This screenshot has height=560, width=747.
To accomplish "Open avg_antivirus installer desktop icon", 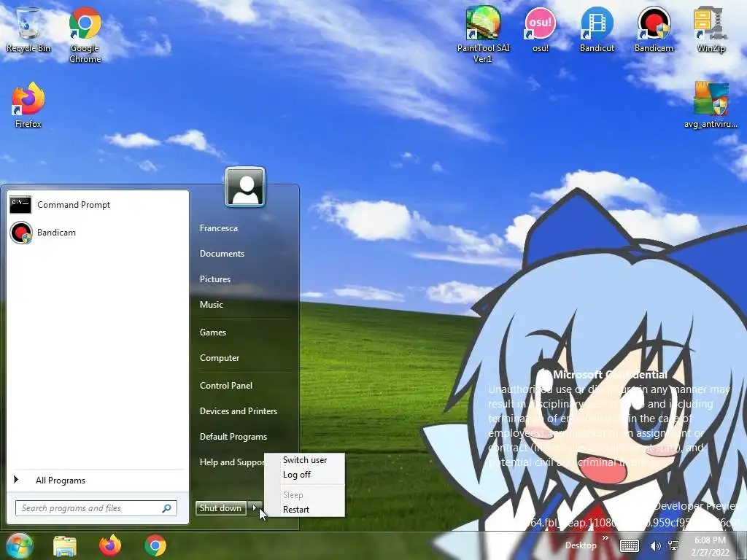I will tap(711, 105).
